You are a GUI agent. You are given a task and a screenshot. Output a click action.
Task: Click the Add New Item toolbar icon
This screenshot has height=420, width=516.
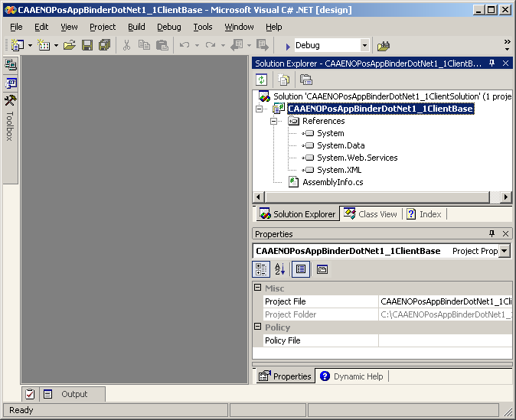[44, 45]
